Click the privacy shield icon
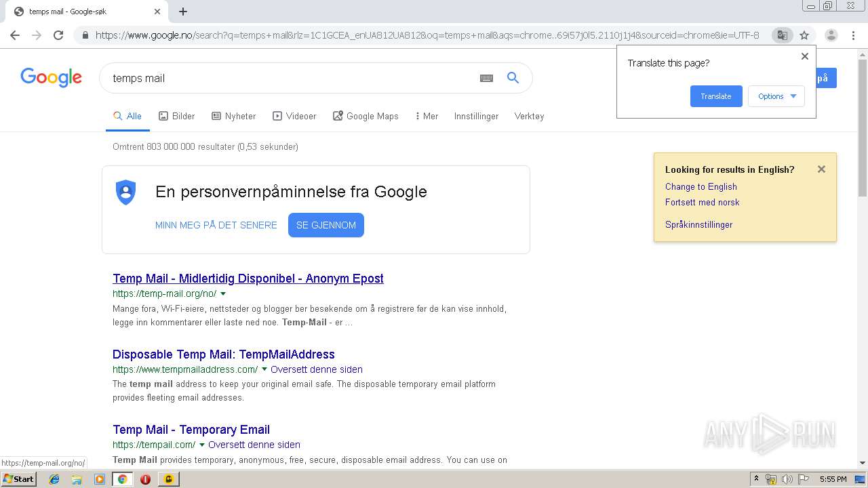Viewport: 868px width, 488px height. (x=126, y=192)
